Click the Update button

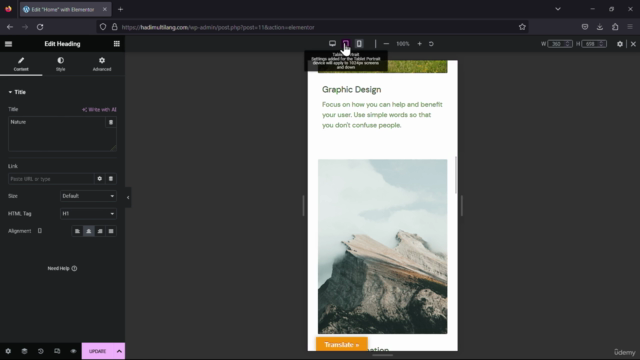[x=98, y=351]
